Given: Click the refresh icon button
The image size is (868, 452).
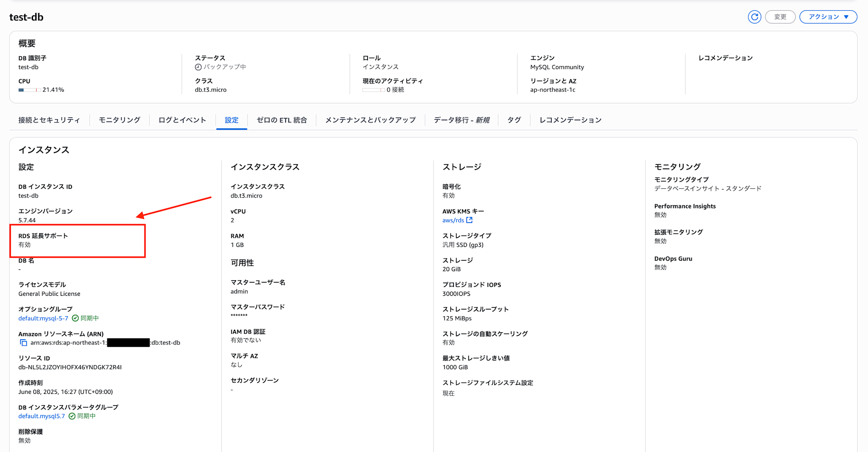Looking at the screenshot, I should (754, 17).
